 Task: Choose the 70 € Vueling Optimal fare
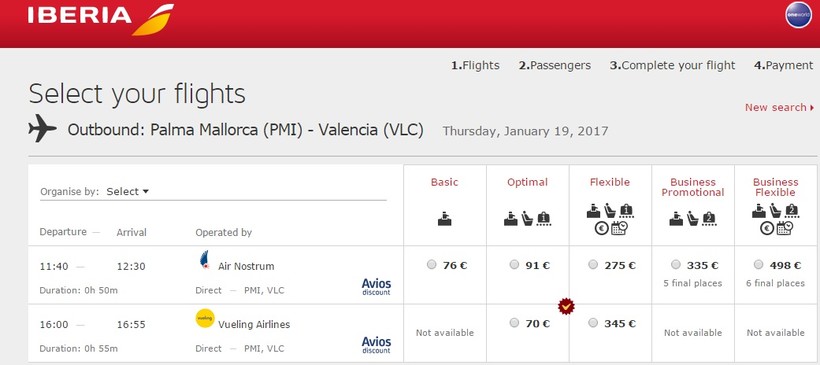coord(514,323)
